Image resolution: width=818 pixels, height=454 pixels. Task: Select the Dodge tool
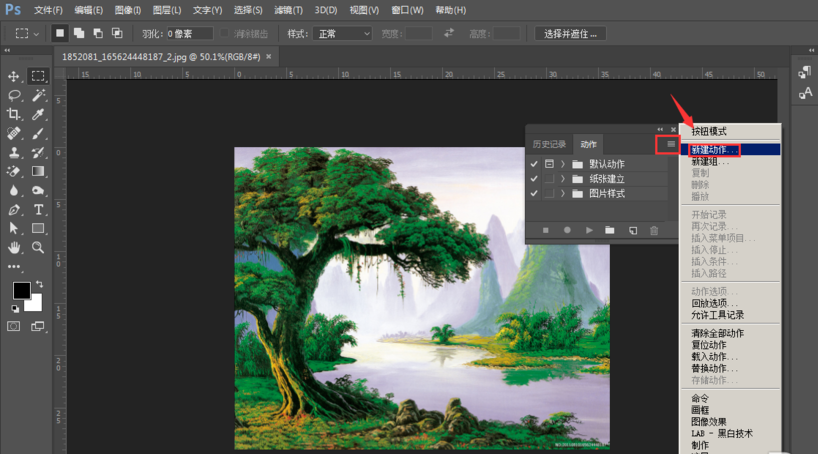pyautogui.click(x=38, y=190)
